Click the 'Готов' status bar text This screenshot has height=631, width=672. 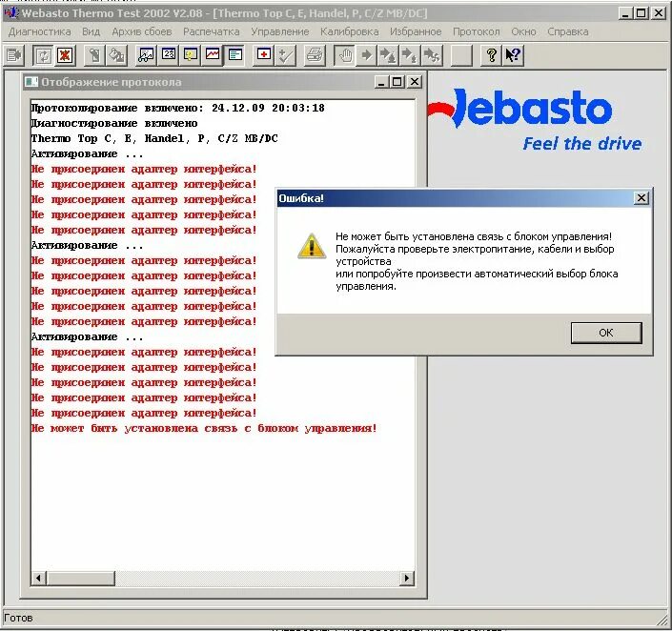pos(18,619)
